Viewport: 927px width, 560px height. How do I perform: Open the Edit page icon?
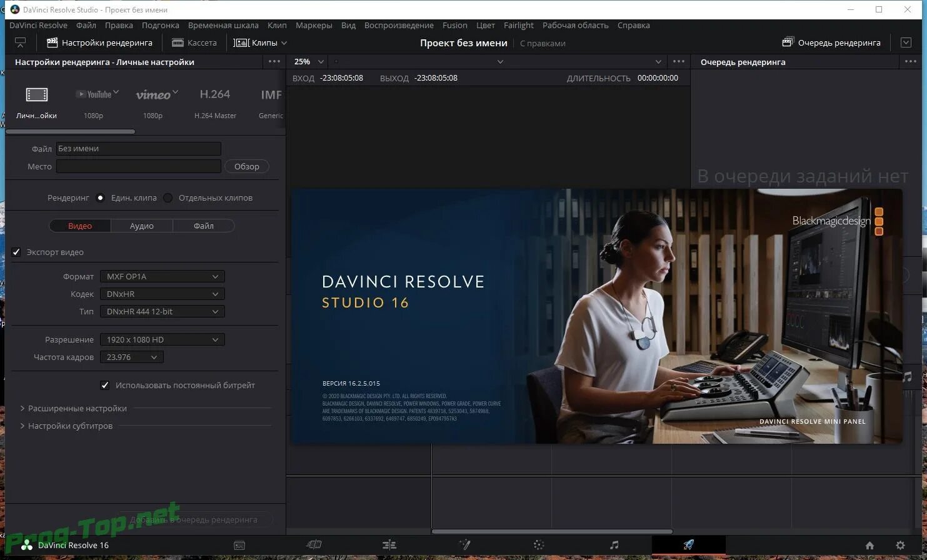pos(389,545)
